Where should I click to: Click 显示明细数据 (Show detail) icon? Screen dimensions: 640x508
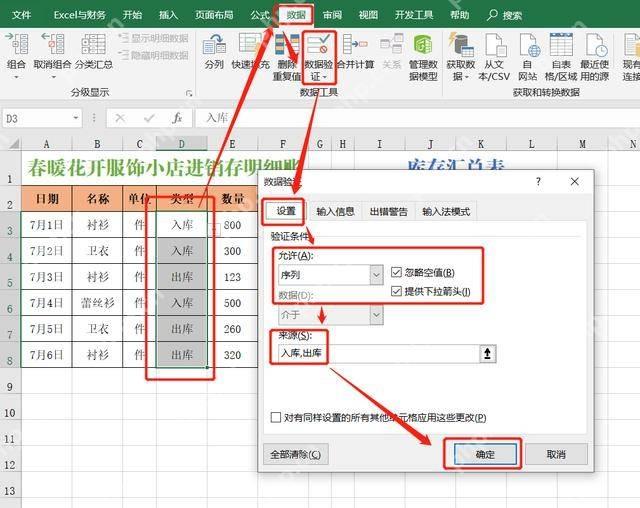click(123, 38)
